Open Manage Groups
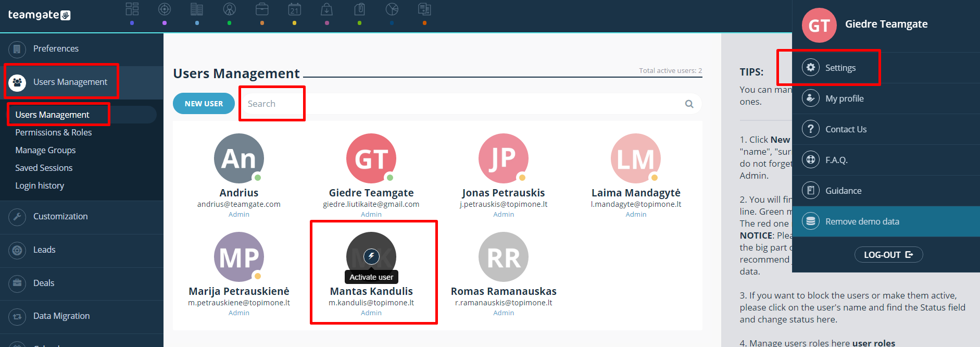The image size is (980, 347). 45,150
